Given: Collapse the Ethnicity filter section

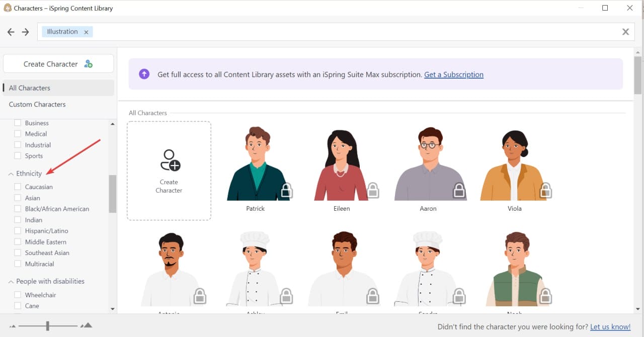Looking at the screenshot, I should pos(11,174).
